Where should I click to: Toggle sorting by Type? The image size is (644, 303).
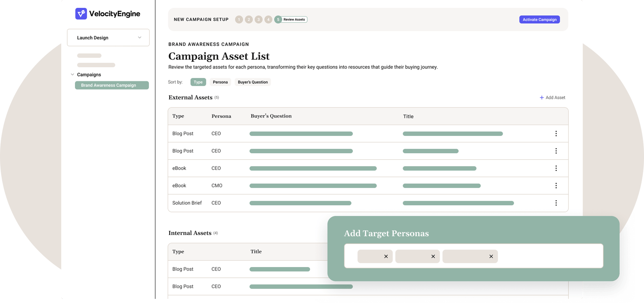(198, 82)
